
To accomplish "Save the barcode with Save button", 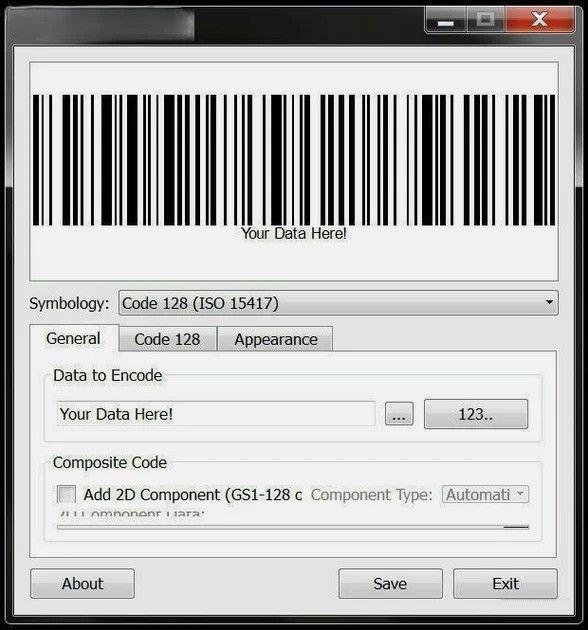I will pos(390,583).
